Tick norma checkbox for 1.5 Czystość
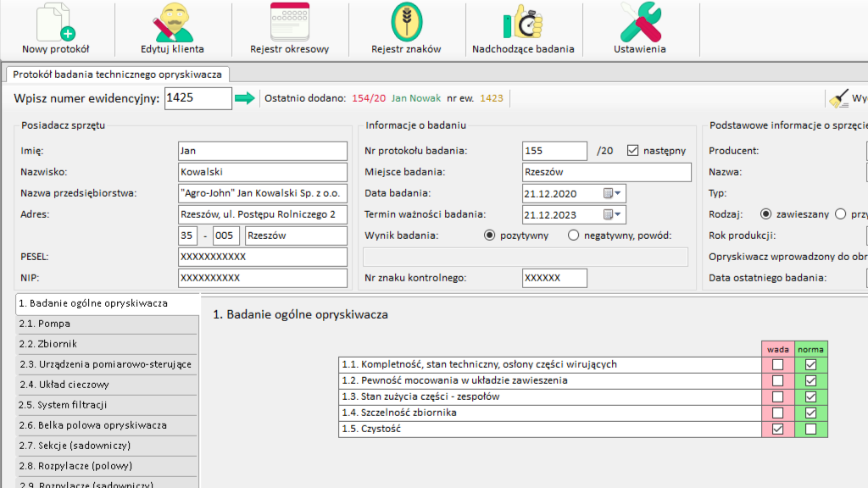This screenshot has height=488, width=868. point(811,430)
